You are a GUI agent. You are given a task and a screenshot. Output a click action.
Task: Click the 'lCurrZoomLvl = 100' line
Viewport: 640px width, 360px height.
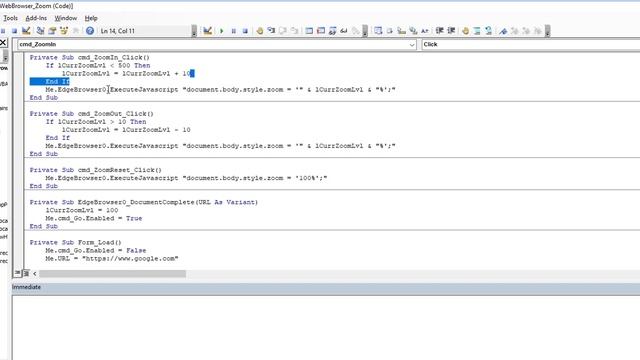click(82, 210)
